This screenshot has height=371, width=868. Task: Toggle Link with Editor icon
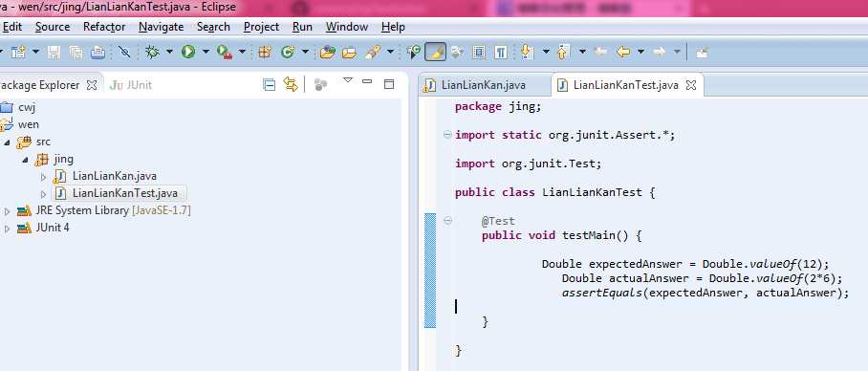click(x=290, y=85)
